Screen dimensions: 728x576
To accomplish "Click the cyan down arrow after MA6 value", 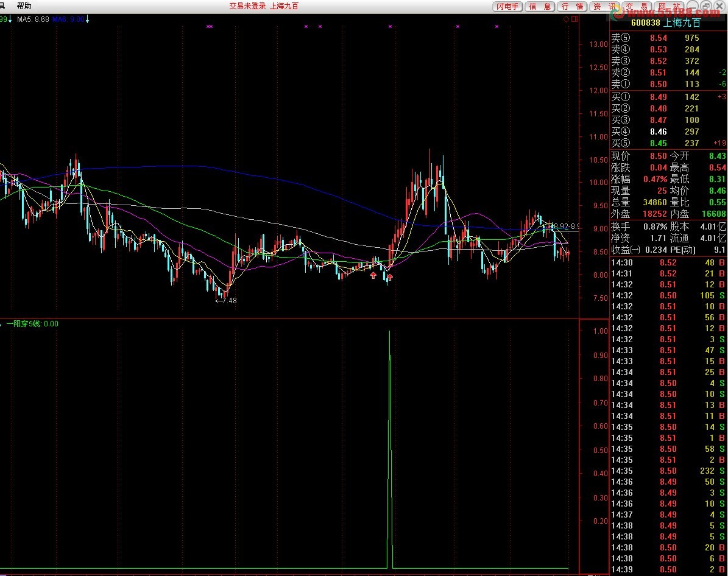I will click(x=88, y=19).
